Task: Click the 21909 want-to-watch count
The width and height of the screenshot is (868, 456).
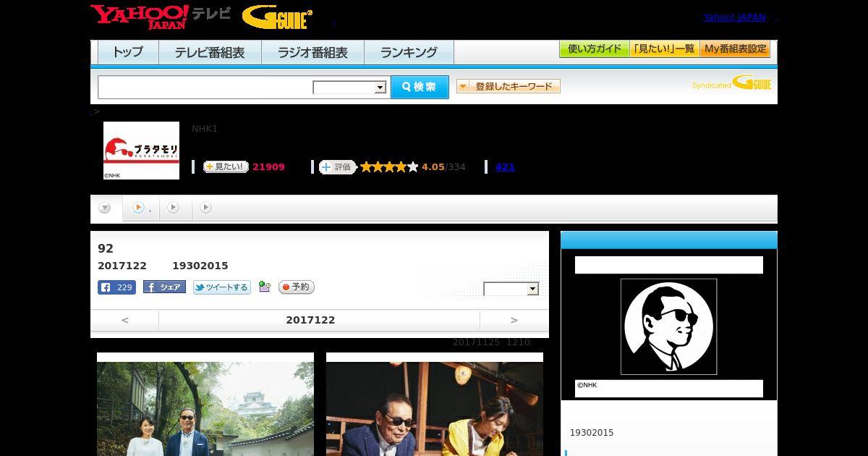Action: click(268, 167)
